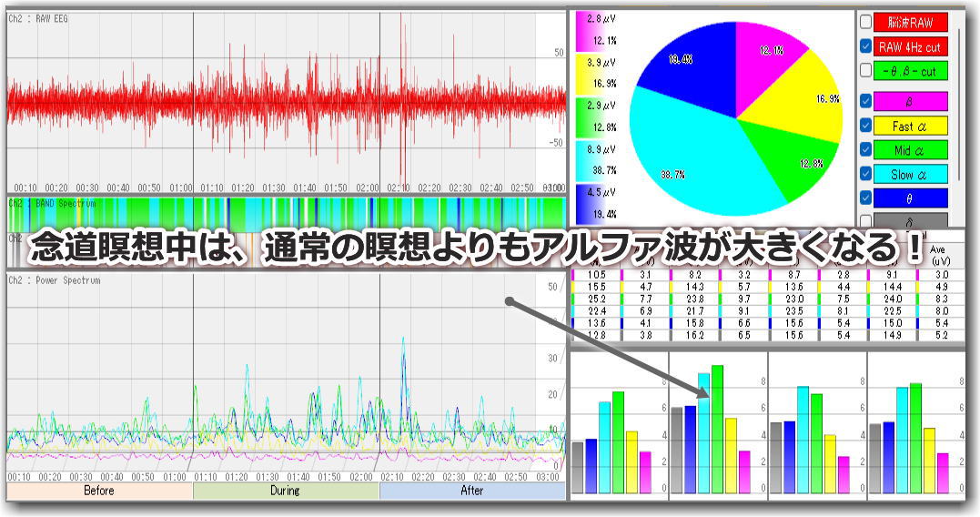
Task: Switch to the After time segment
Action: pyautogui.click(x=471, y=491)
